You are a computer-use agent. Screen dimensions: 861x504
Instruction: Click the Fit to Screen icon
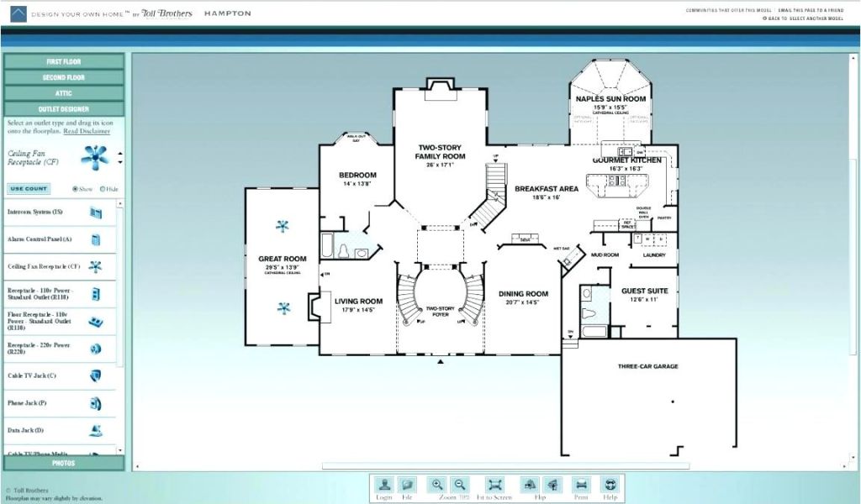coord(494,485)
